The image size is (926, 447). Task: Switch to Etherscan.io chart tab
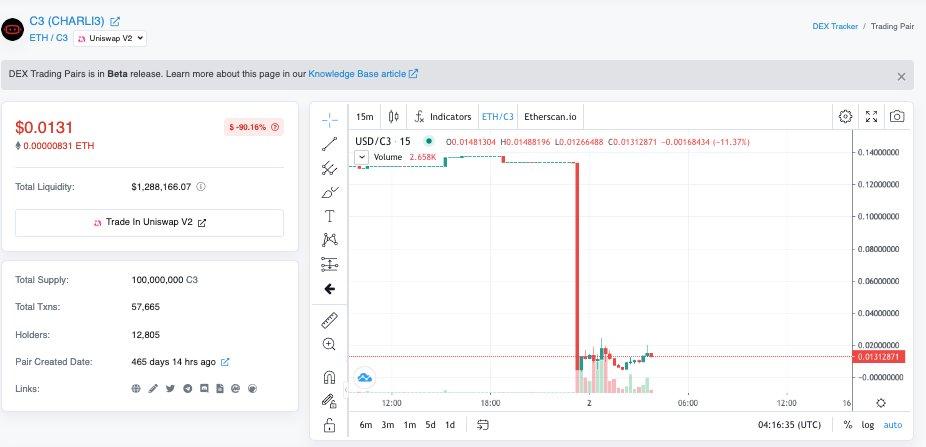(x=548, y=116)
